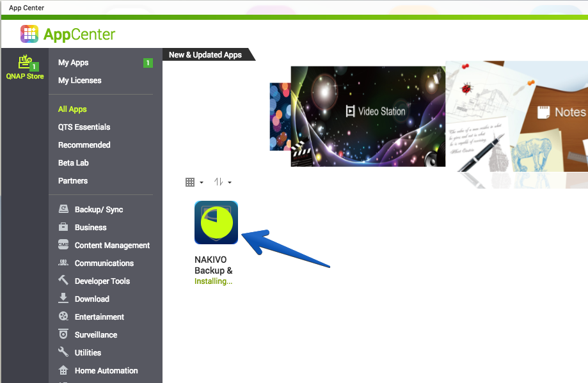588x383 pixels.
Task: Click the NAKIVO Backup & app name
Action: 213,265
